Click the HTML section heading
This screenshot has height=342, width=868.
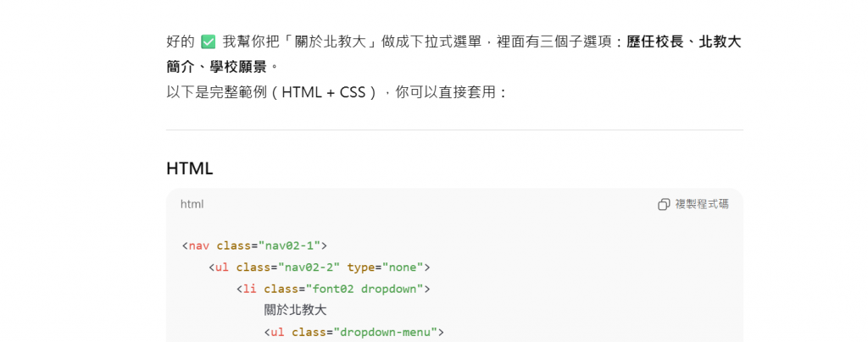point(189,169)
